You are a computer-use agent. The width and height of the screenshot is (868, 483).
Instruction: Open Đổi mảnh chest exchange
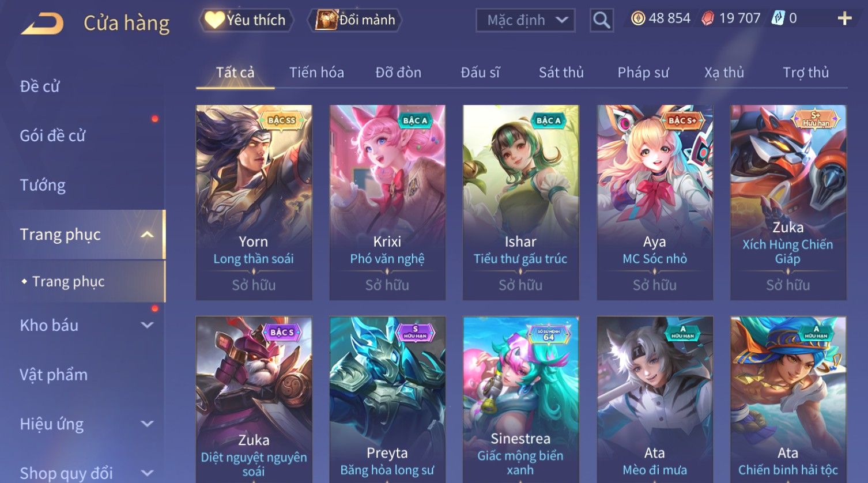tap(355, 20)
